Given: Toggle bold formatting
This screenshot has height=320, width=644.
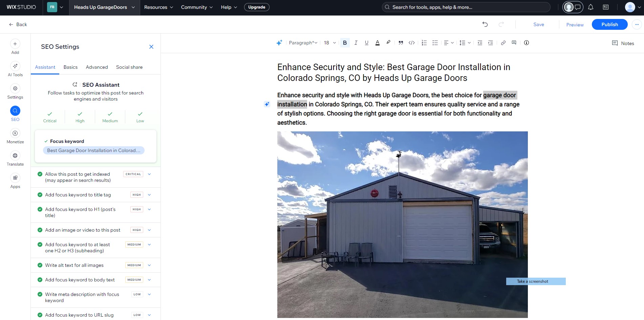Looking at the screenshot, I should 345,43.
